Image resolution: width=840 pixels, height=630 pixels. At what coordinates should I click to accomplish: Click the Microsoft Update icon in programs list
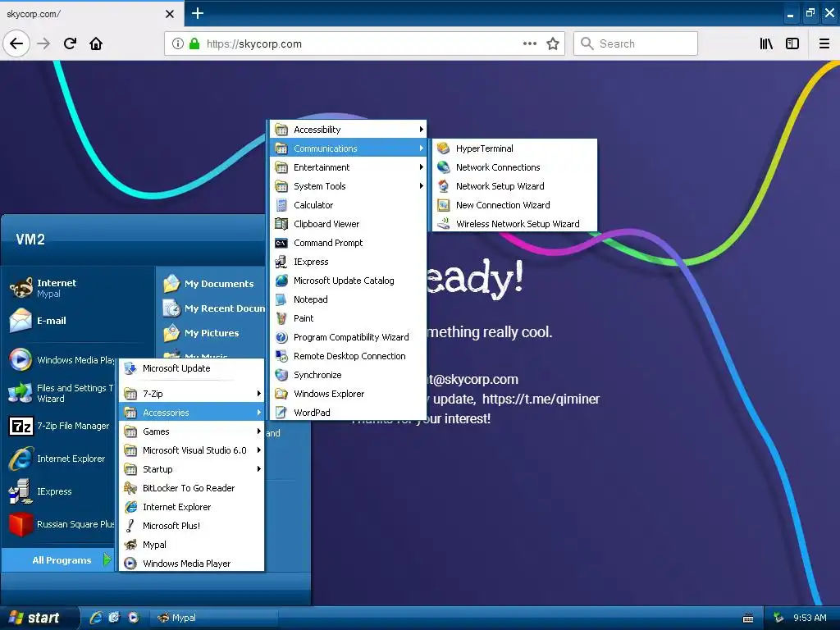click(x=130, y=368)
